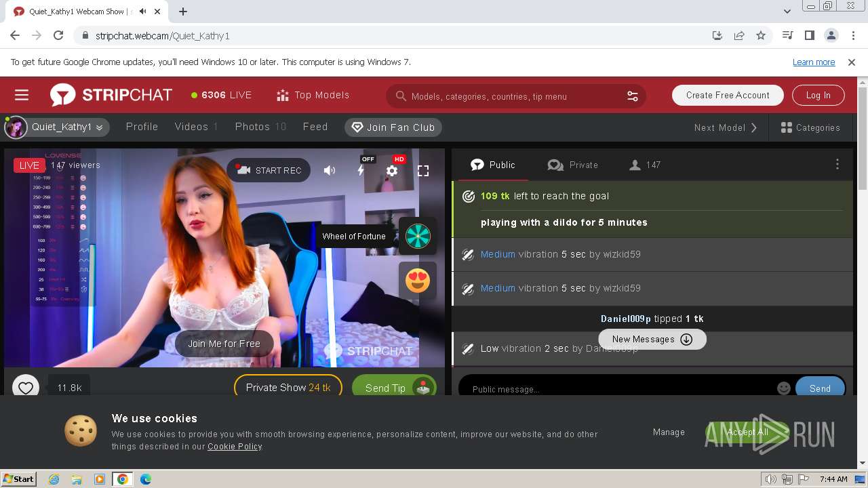
Task: Click the address bar URL
Action: 163,36
